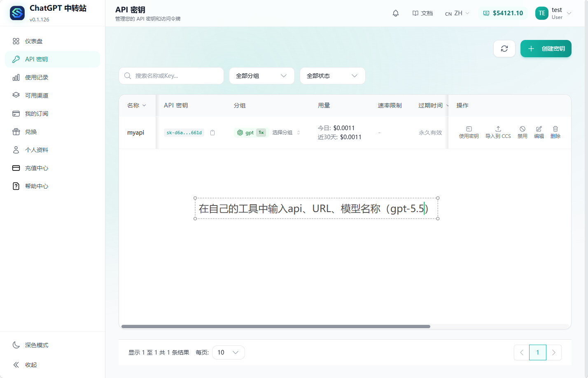
Task: Open the 全部分组 group filter dropdown
Action: [262, 76]
